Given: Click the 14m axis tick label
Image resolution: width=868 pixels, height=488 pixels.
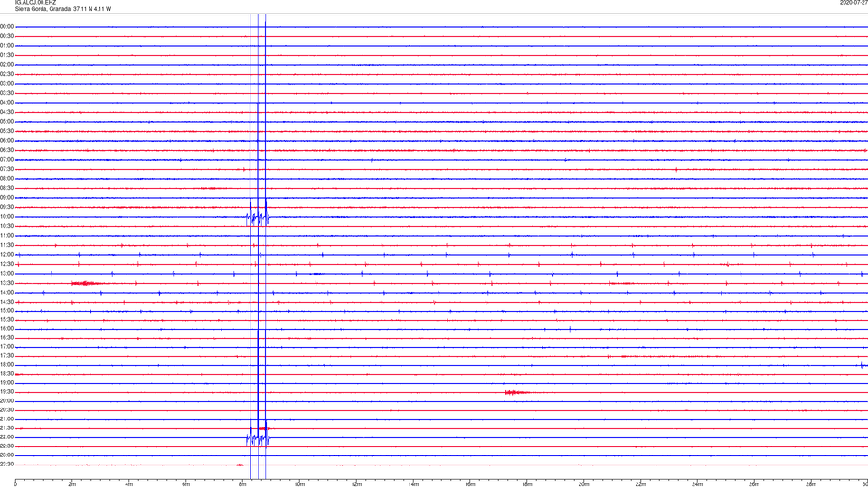Looking at the screenshot, I should click(413, 484).
